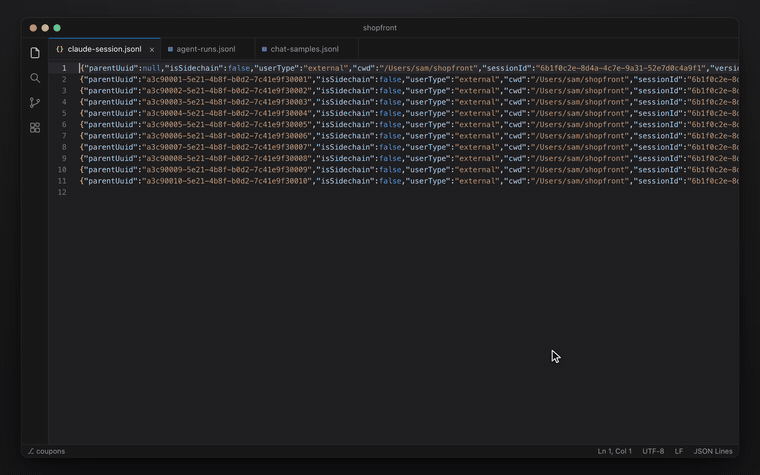The height and width of the screenshot is (475, 760).
Task: Change the JSON Lines language mode
Action: pyautogui.click(x=712, y=451)
